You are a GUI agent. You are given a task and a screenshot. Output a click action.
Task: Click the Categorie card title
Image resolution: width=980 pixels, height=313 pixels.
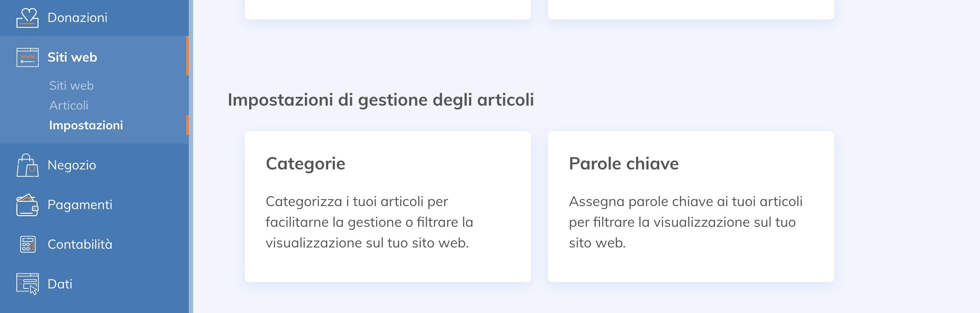click(x=305, y=163)
